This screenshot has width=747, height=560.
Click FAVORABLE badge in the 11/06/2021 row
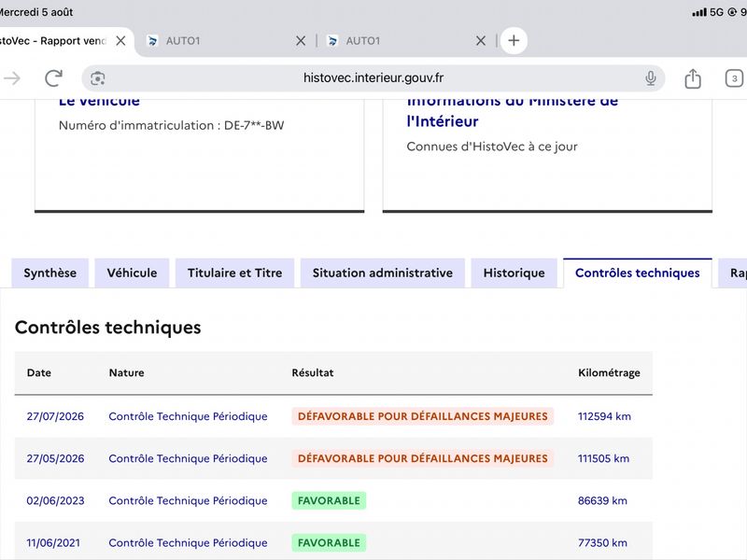[x=329, y=543]
